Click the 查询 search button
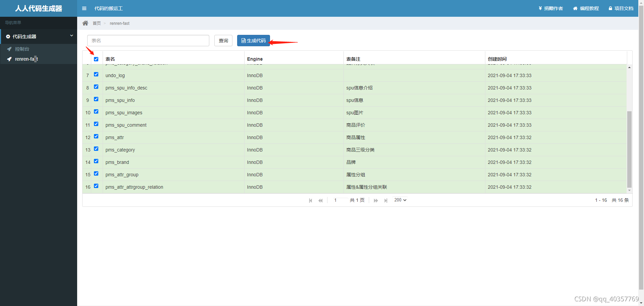Image resolution: width=644 pixels, height=306 pixels. 223,41
